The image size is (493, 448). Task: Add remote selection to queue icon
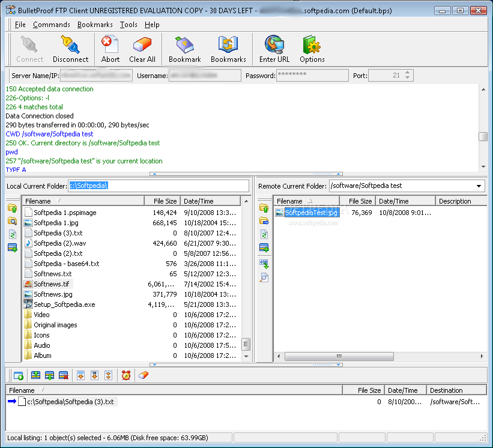[264, 248]
